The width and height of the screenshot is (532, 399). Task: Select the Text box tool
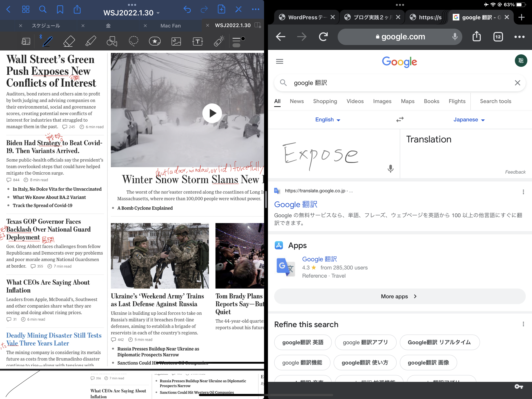tap(197, 41)
